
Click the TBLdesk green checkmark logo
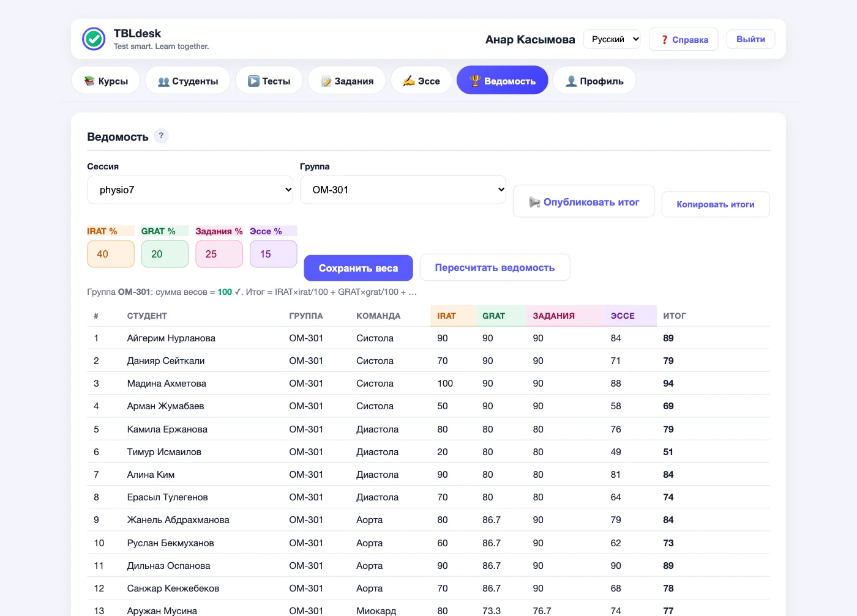click(x=94, y=39)
